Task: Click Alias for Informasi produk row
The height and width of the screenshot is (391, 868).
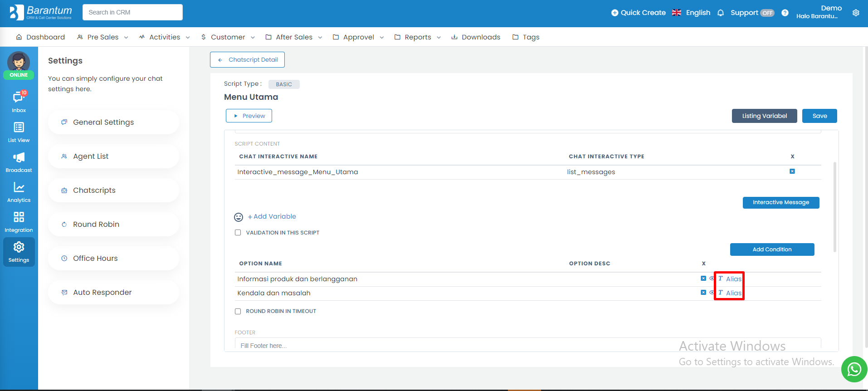Action: [730, 279]
